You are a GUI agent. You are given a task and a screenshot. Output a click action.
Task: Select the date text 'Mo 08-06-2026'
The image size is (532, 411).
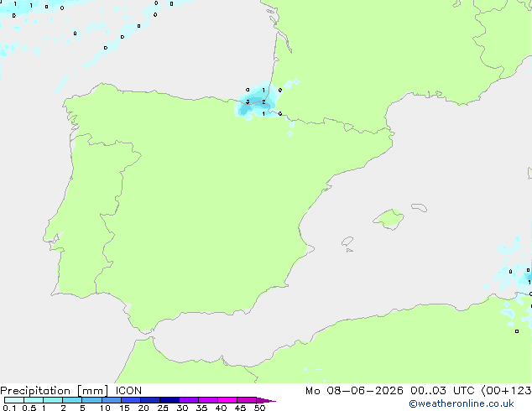(x=354, y=391)
